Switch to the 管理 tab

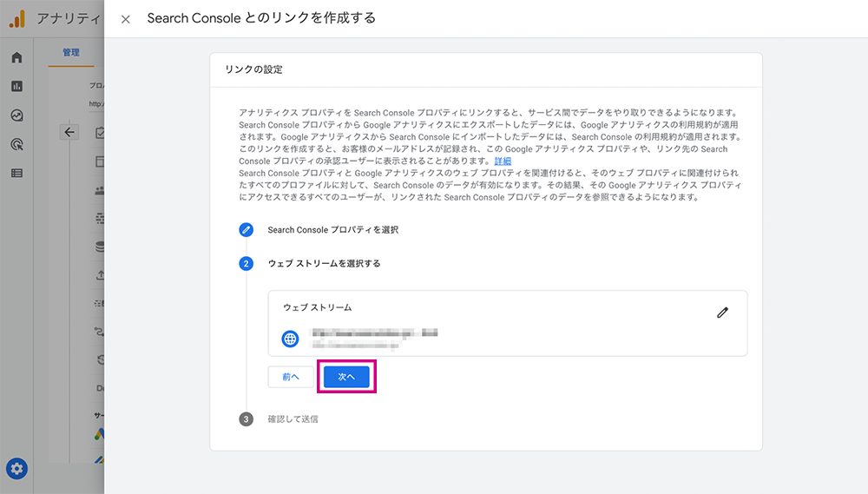(x=71, y=53)
